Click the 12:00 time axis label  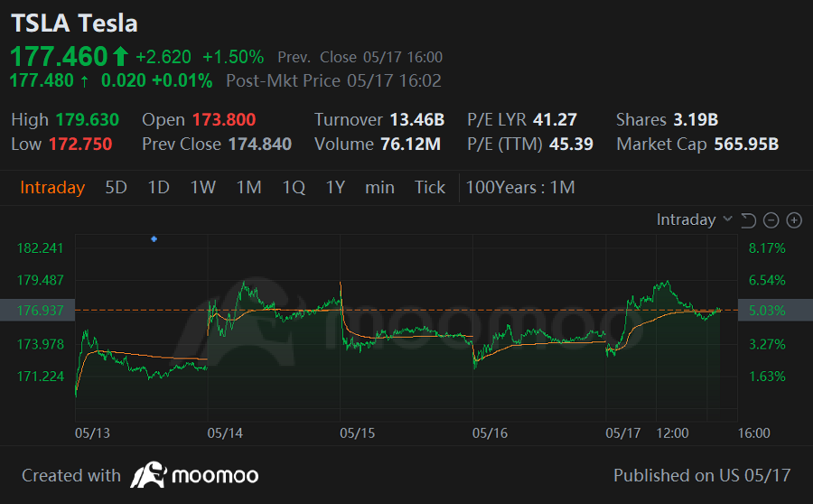pyautogui.click(x=672, y=433)
